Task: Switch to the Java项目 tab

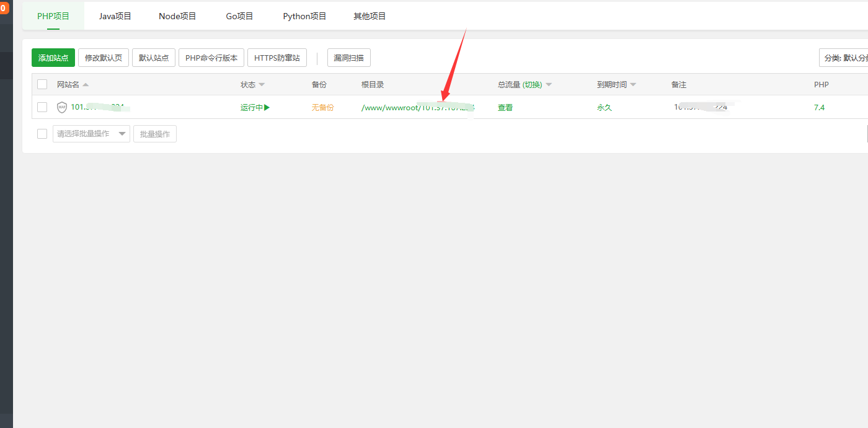Action: [x=115, y=16]
